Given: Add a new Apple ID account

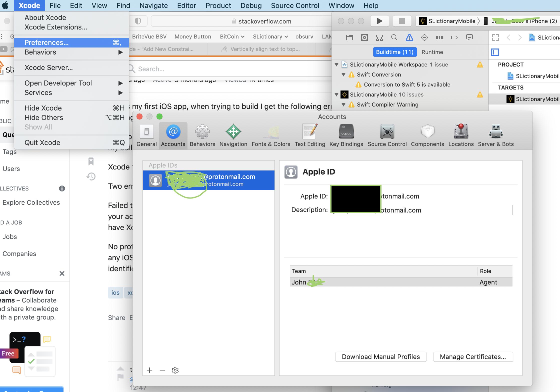Looking at the screenshot, I should [149, 370].
